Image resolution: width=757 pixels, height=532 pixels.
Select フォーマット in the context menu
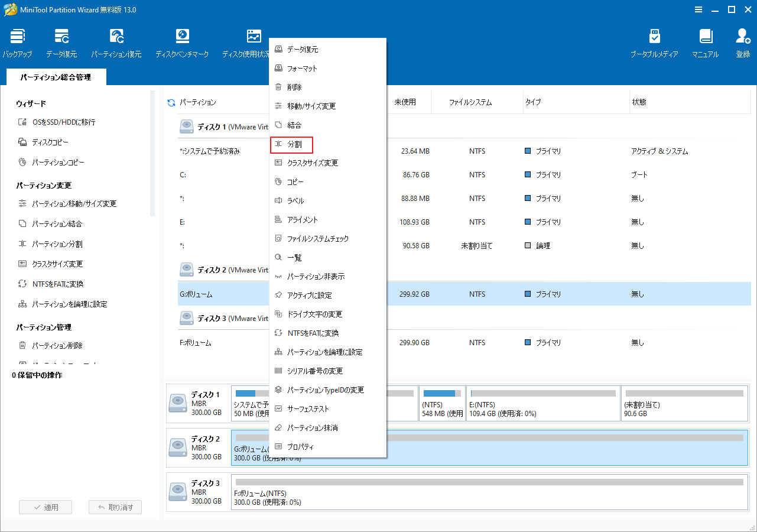[301, 68]
